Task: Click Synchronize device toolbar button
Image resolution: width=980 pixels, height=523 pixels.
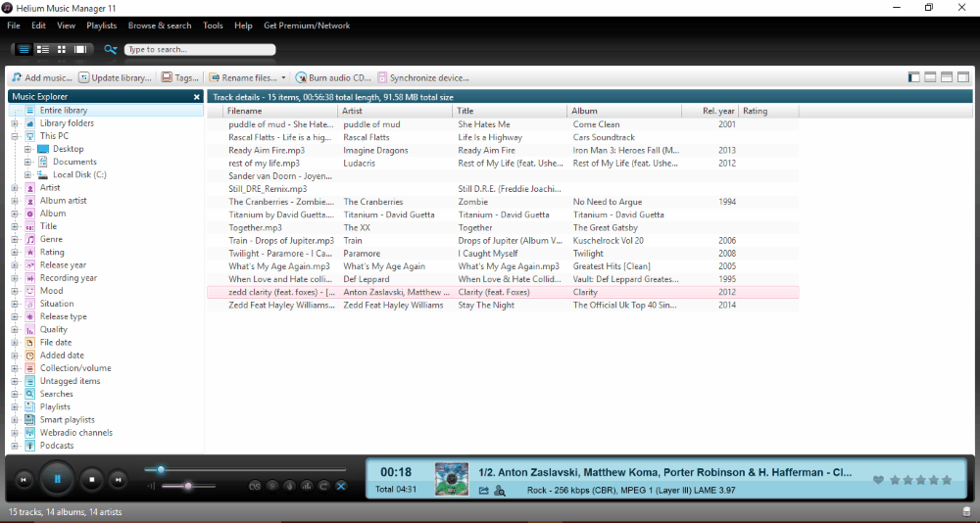Action: pyautogui.click(x=423, y=78)
